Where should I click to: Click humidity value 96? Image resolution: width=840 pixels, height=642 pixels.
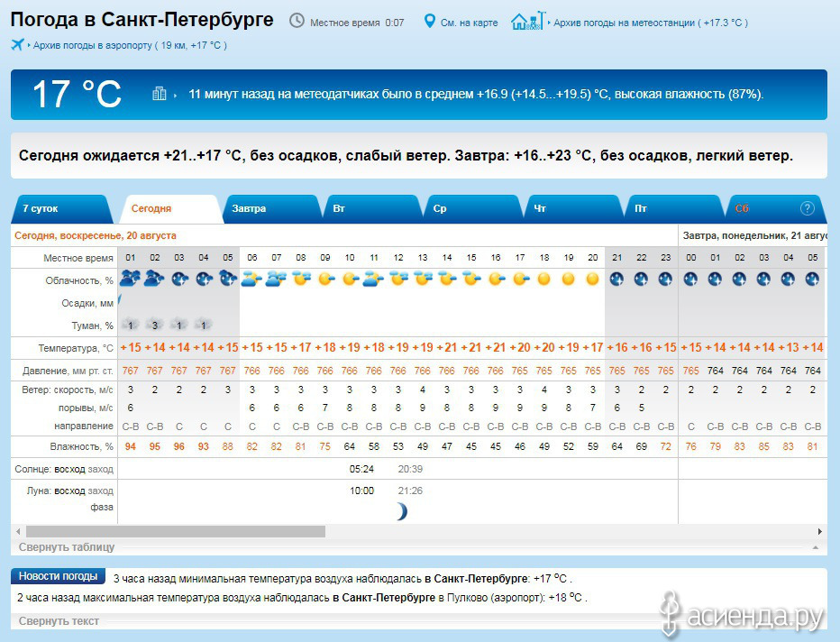coord(179,446)
